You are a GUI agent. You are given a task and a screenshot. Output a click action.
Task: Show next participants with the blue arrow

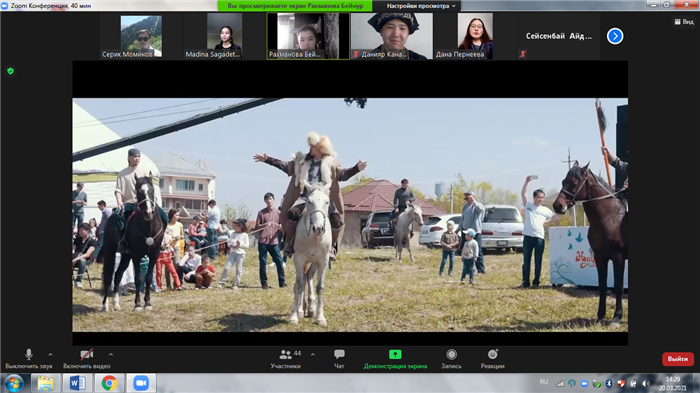tap(615, 36)
